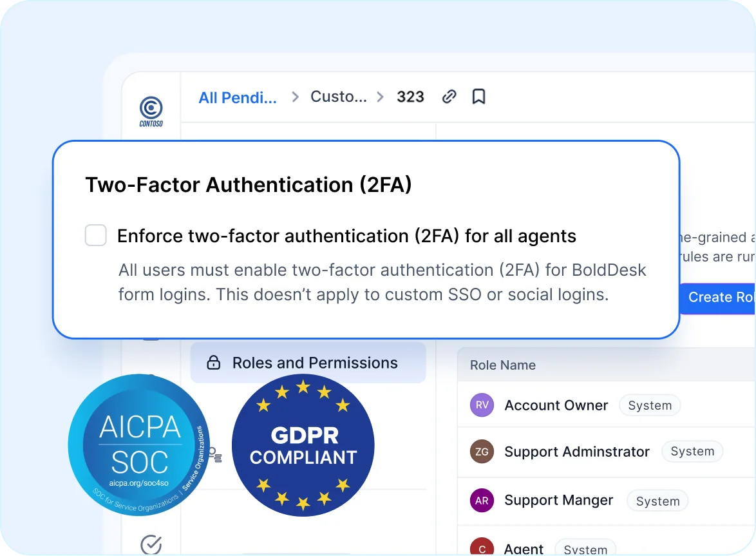Enable Enforce two-factor authentication checkbox

(95, 235)
